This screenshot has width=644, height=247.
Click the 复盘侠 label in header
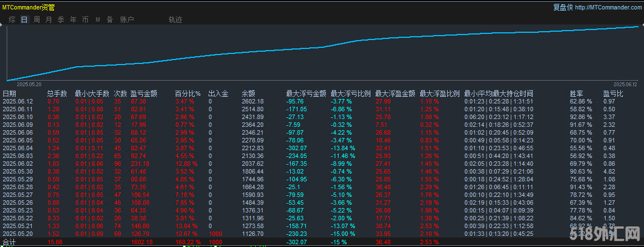563,7
